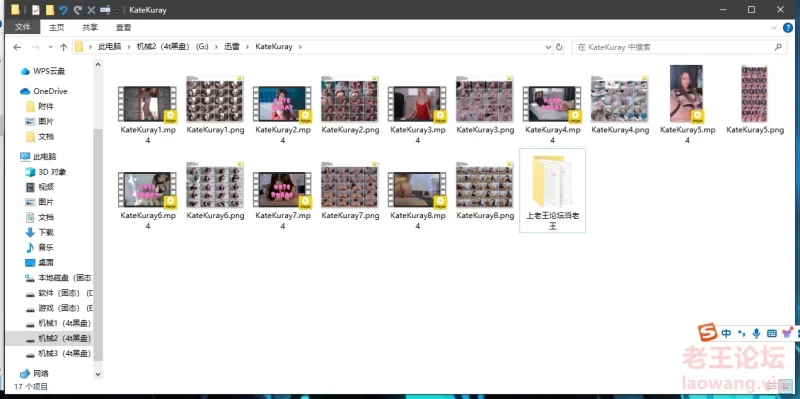Select the file KateKuray2.png
Viewport: 800px width, 399px height.
point(350,106)
